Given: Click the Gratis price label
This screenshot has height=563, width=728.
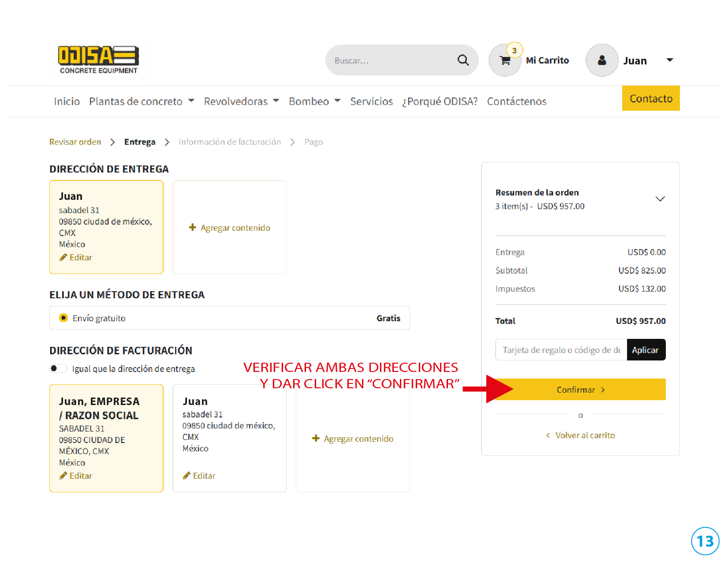Looking at the screenshot, I should 388,318.
